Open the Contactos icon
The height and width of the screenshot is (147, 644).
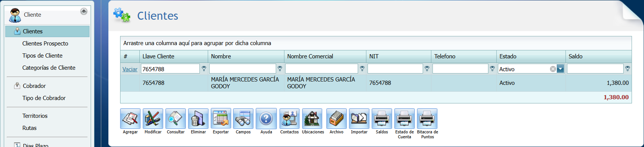pyautogui.click(x=289, y=119)
